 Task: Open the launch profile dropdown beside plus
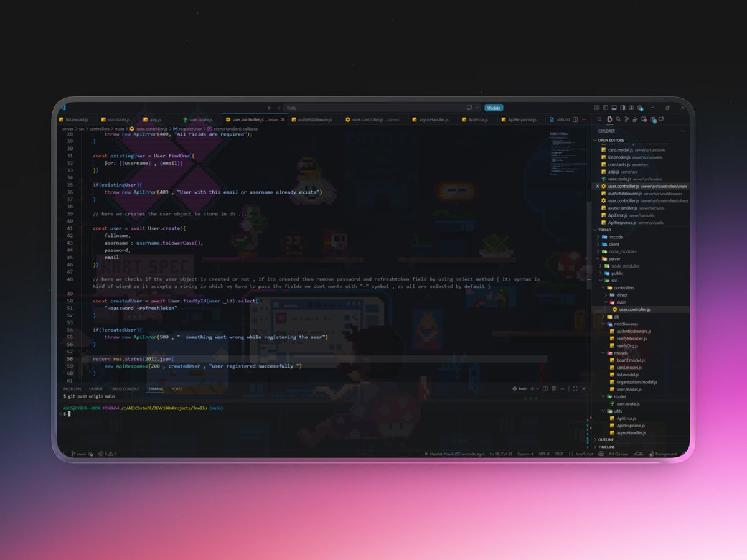coord(538,389)
